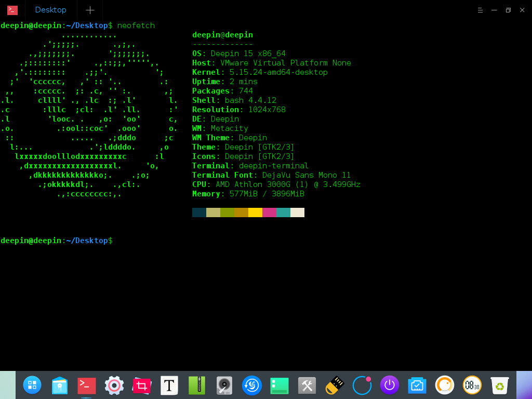The image size is (532, 399).
Task: Launch the hard disk utility dock icon
Action: click(224, 385)
